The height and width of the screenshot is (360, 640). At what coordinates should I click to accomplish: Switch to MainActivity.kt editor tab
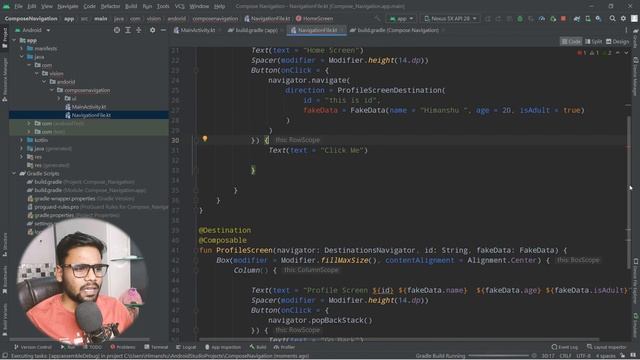click(x=197, y=30)
